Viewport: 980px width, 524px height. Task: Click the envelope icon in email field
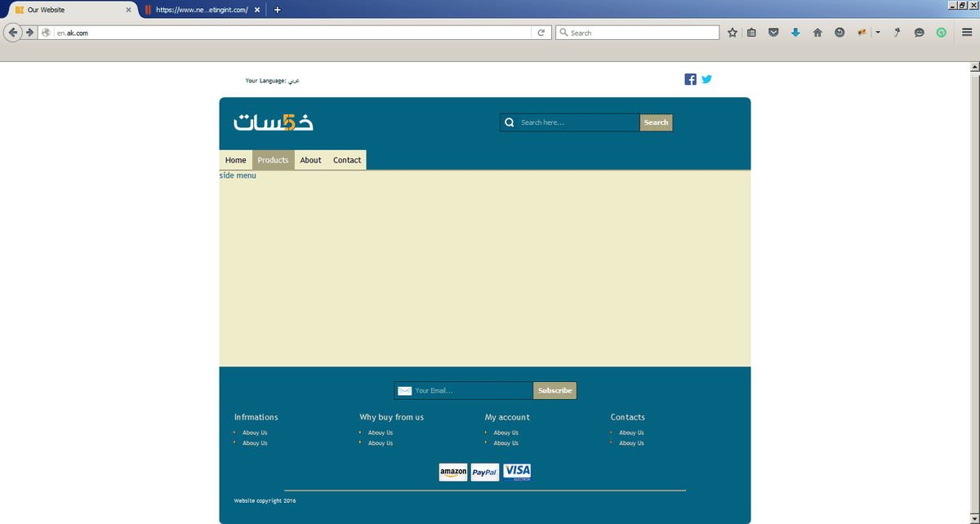pyautogui.click(x=404, y=391)
